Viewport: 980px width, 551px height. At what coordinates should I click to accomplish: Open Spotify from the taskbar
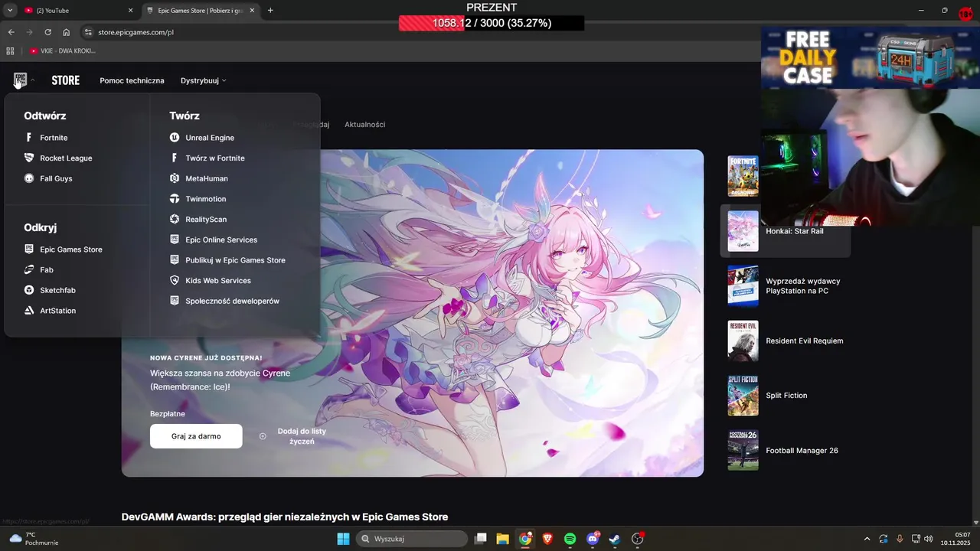570,539
